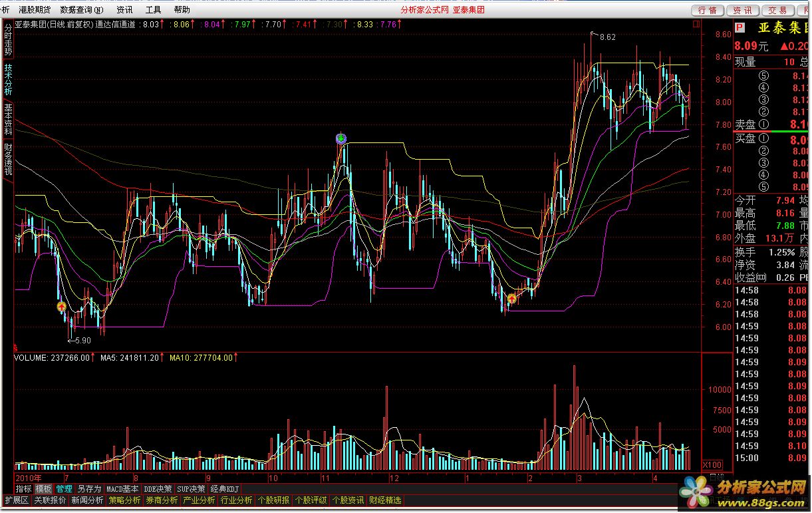Open the 券商分析 bottom tab

(162, 500)
